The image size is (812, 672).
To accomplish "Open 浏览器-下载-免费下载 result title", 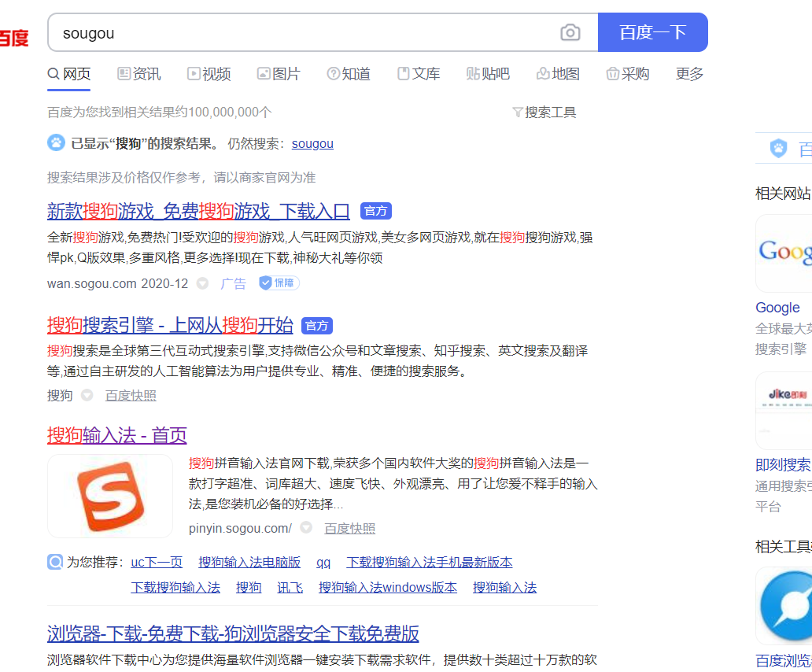I will coord(233,633).
